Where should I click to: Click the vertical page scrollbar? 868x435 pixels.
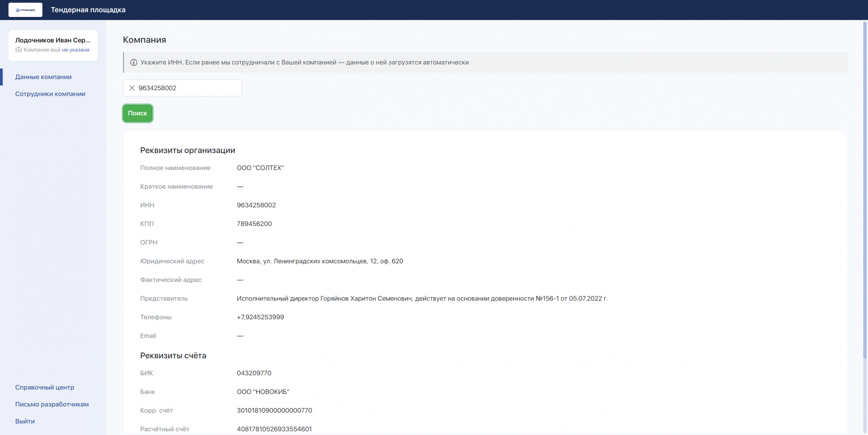click(865, 181)
